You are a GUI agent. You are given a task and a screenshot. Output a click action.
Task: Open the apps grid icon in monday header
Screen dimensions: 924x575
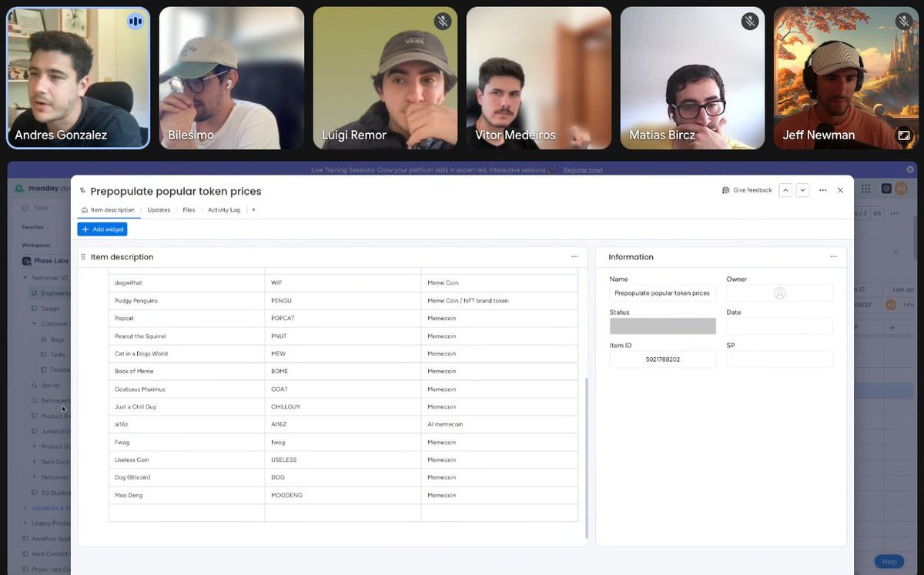tap(865, 188)
